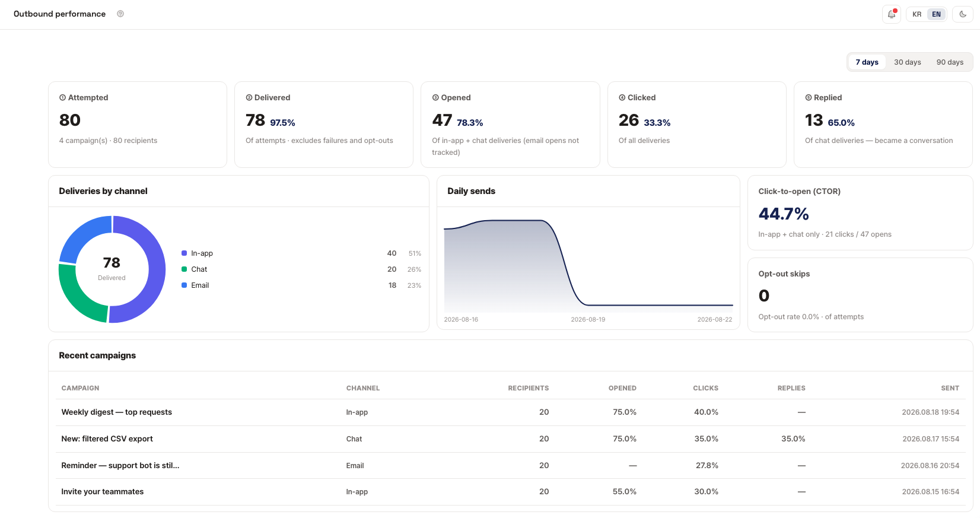Click the Delivered card icon
The width and height of the screenshot is (980, 518).
pos(249,97)
